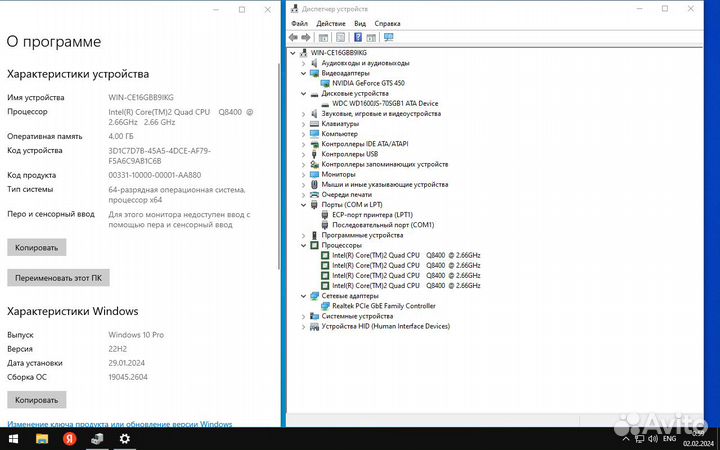Expand the Программные устройства node
This screenshot has height=450, width=720.
304,235
